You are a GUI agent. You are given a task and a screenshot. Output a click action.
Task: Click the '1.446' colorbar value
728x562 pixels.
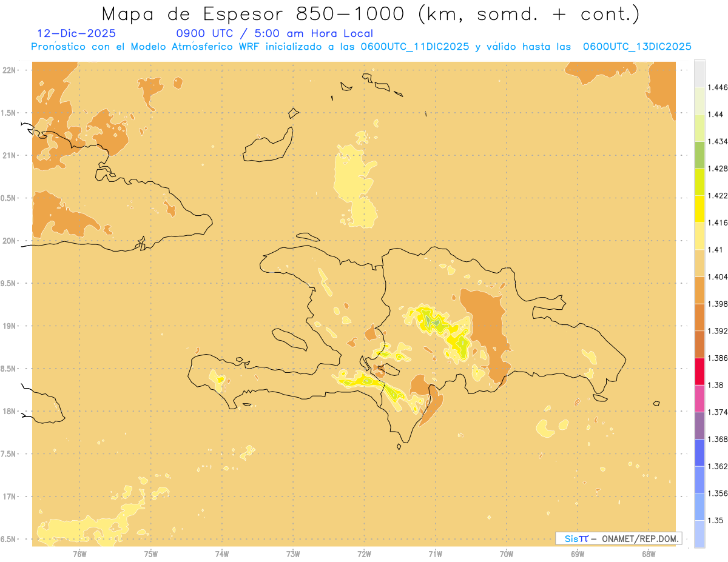pyautogui.click(x=717, y=87)
